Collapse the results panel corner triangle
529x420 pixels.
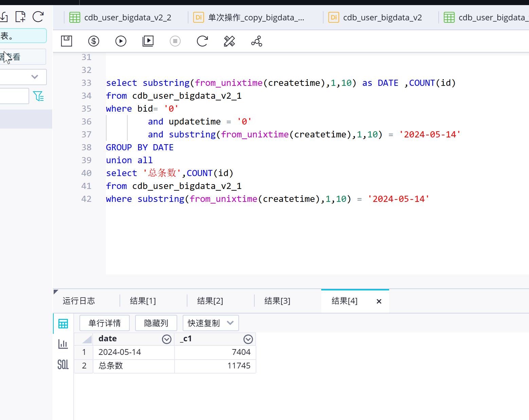pos(56,292)
